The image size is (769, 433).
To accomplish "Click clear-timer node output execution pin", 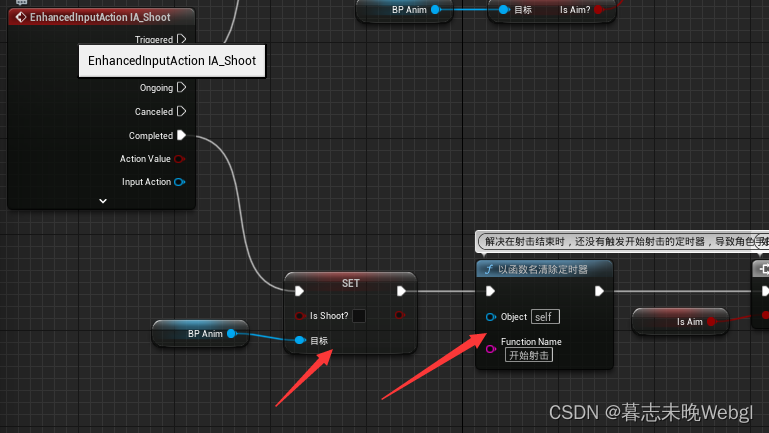I will (599, 291).
